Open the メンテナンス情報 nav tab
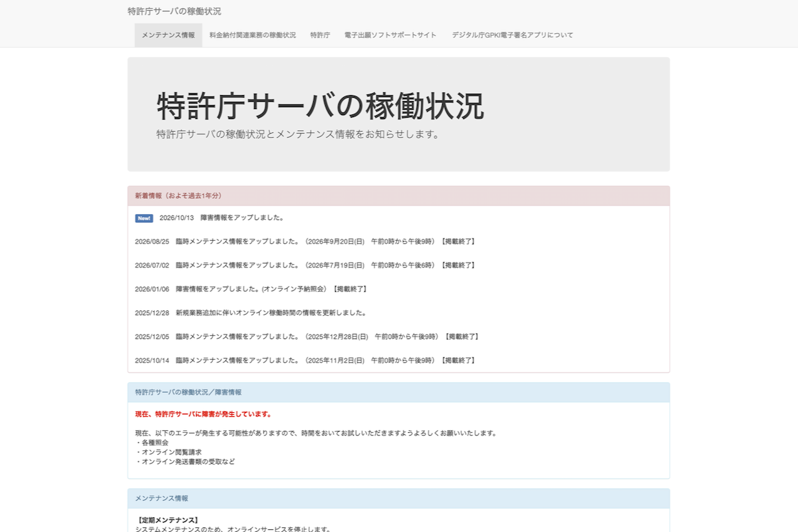798x532 pixels. point(168,35)
